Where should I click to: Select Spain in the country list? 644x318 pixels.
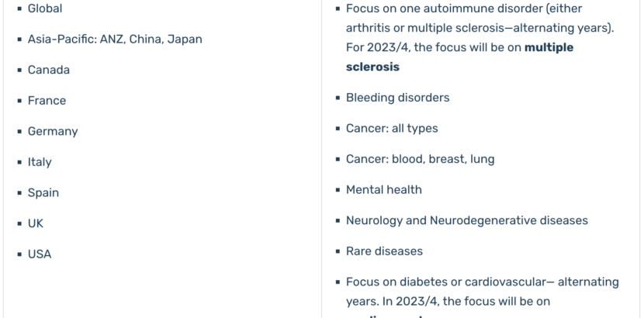tap(43, 193)
